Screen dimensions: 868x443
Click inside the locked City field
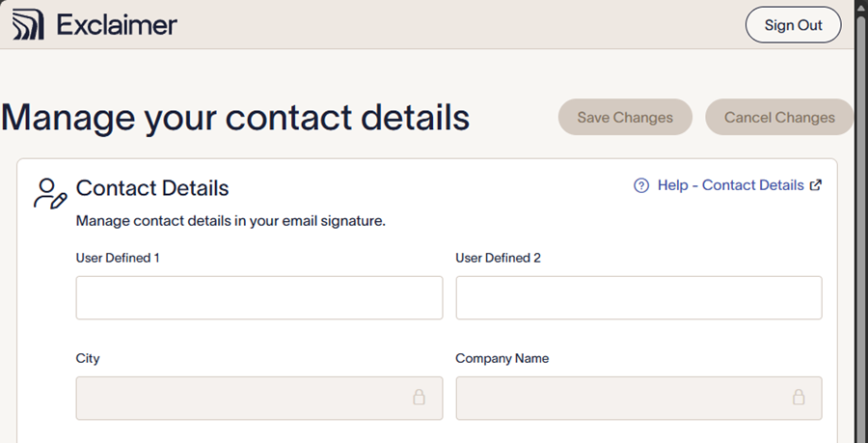click(x=241, y=398)
